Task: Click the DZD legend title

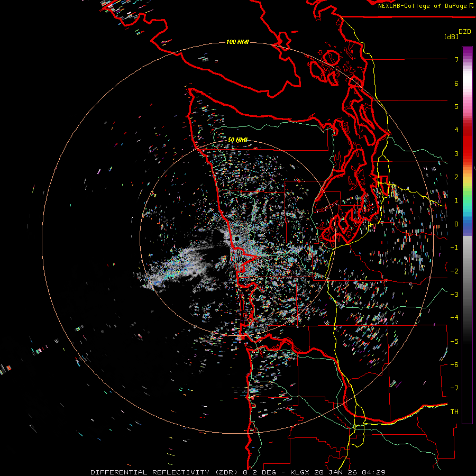Action: point(465,32)
